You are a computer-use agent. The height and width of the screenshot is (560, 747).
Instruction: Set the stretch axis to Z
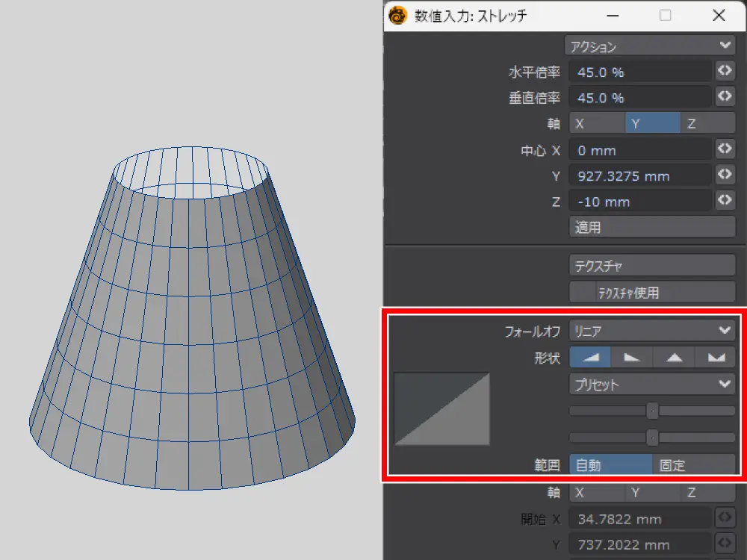click(x=707, y=124)
